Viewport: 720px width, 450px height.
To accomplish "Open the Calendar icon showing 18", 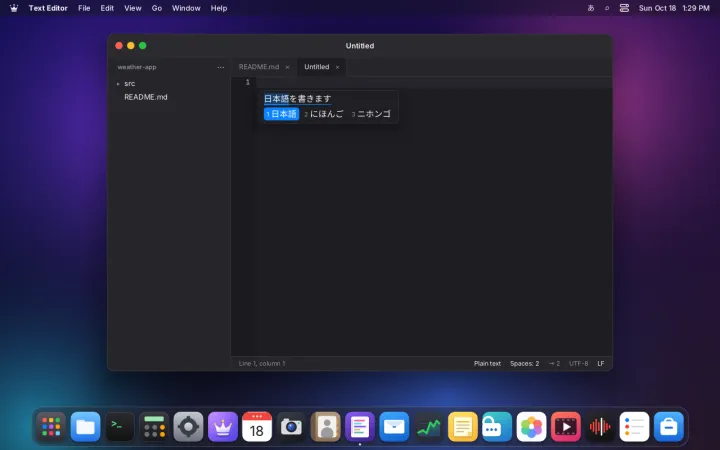I will [257, 427].
